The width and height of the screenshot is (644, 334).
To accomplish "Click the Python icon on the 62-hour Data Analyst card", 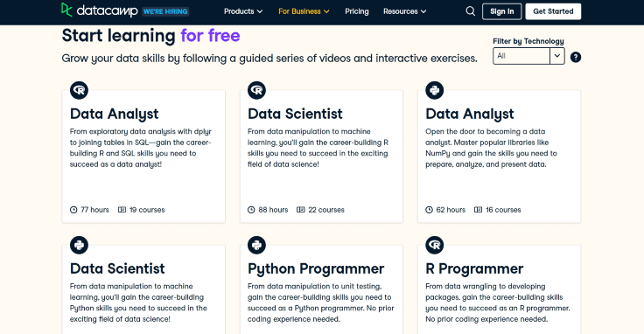I will coord(435,90).
